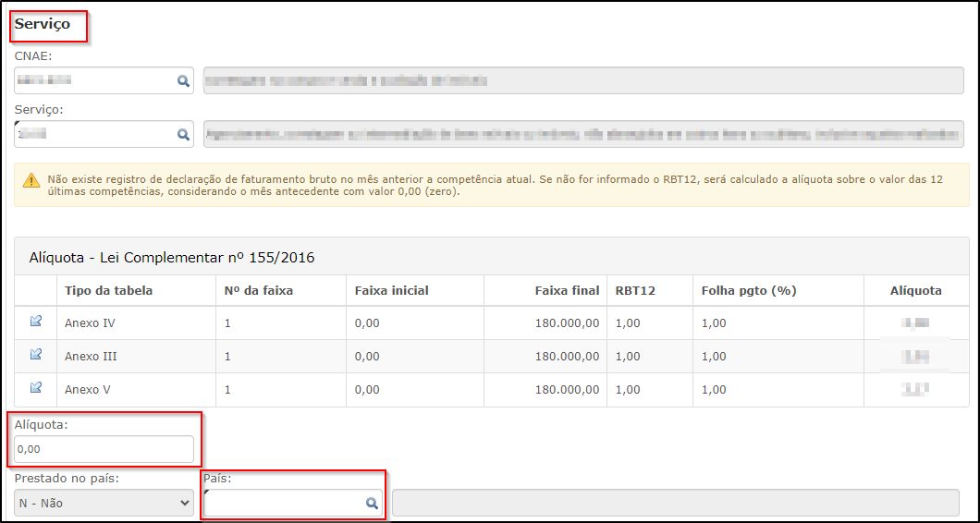
Task: Click Faixa final 180.000,00 in Anexo V row
Action: click(x=568, y=390)
